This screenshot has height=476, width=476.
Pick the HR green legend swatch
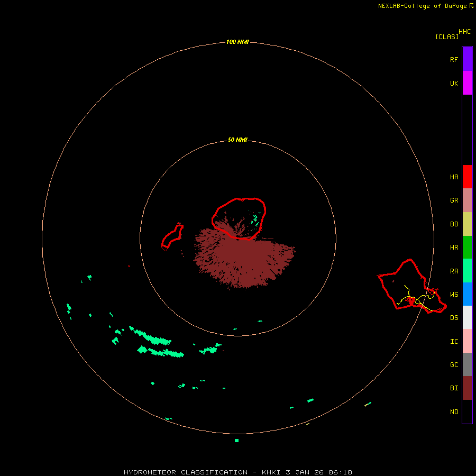point(467,248)
